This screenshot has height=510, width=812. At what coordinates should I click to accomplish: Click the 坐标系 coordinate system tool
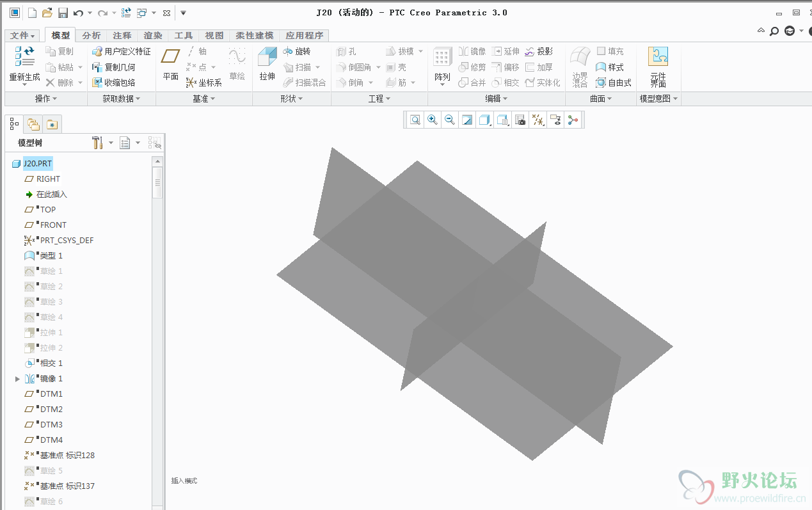(x=204, y=83)
